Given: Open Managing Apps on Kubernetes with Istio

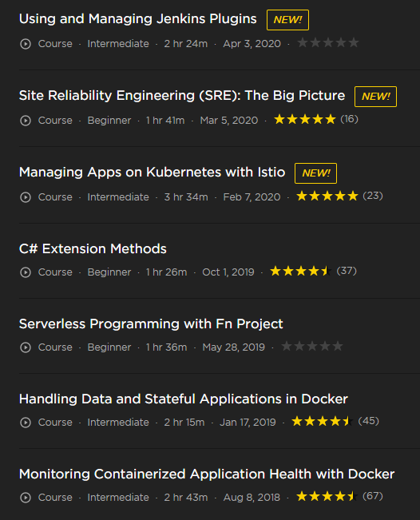Looking at the screenshot, I should pyautogui.click(x=153, y=173).
